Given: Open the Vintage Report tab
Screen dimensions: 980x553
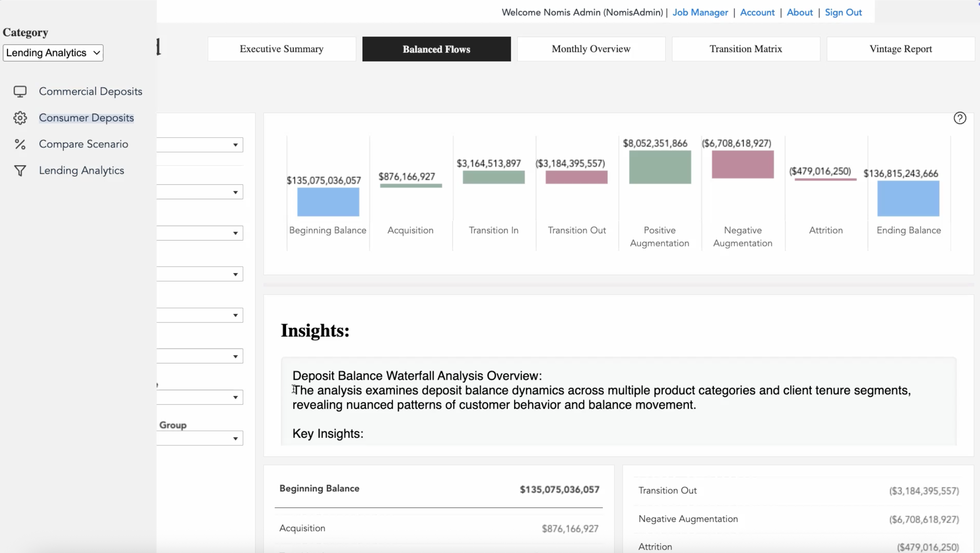Looking at the screenshot, I should click(x=900, y=49).
